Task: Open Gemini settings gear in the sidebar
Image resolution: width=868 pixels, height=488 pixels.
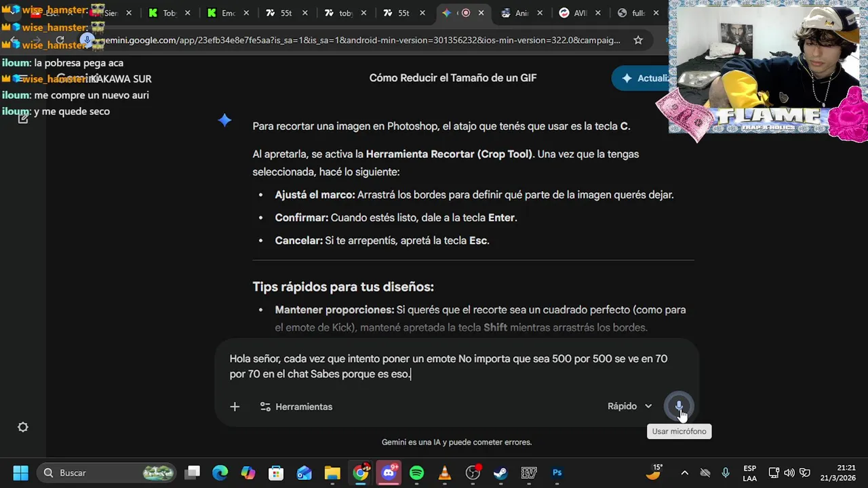Action: [x=23, y=427]
